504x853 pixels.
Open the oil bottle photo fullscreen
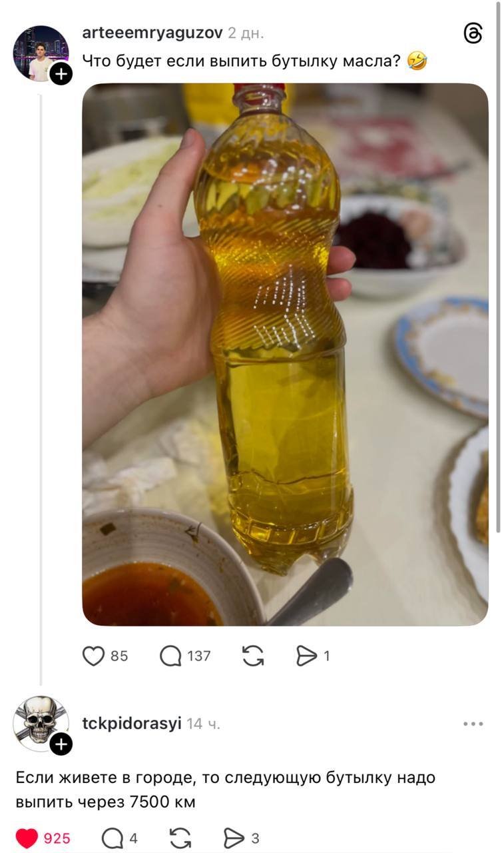[x=285, y=354]
